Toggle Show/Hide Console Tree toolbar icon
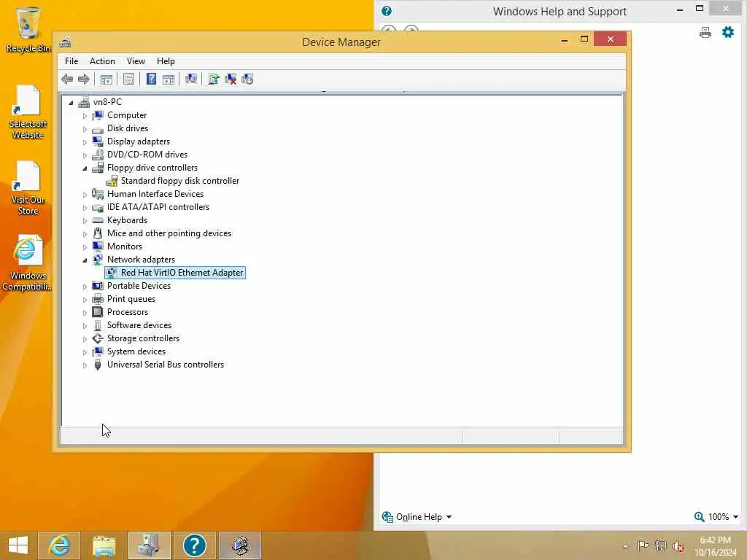 point(107,79)
